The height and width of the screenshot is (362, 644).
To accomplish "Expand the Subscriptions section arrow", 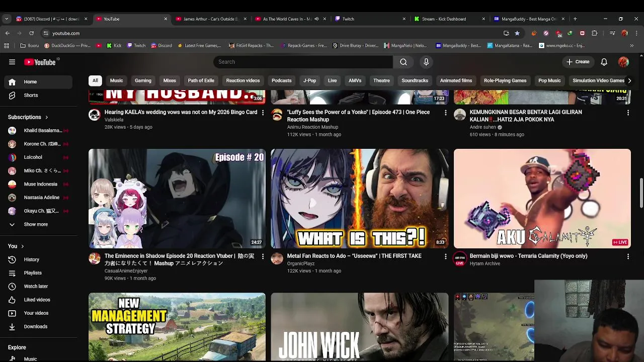I will pos(47,117).
